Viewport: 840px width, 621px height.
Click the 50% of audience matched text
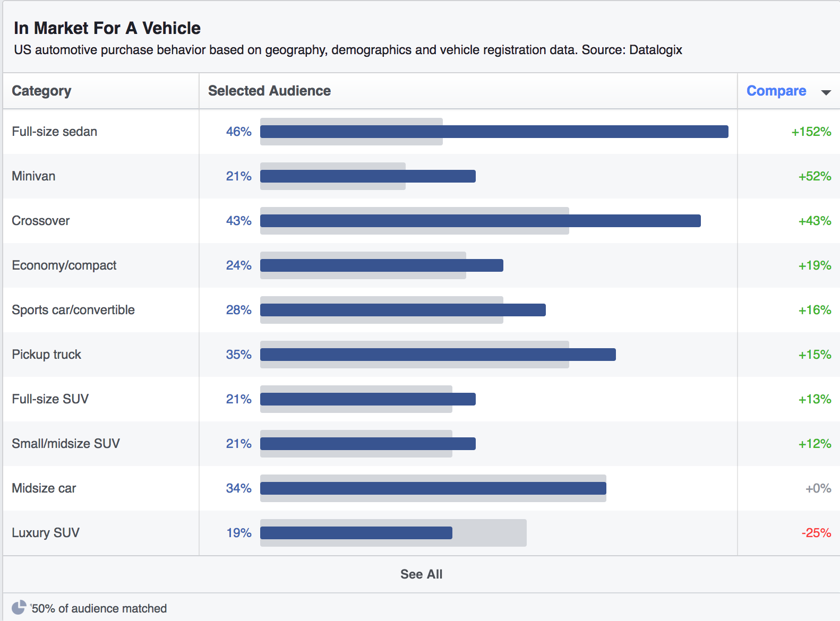[99, 608]
